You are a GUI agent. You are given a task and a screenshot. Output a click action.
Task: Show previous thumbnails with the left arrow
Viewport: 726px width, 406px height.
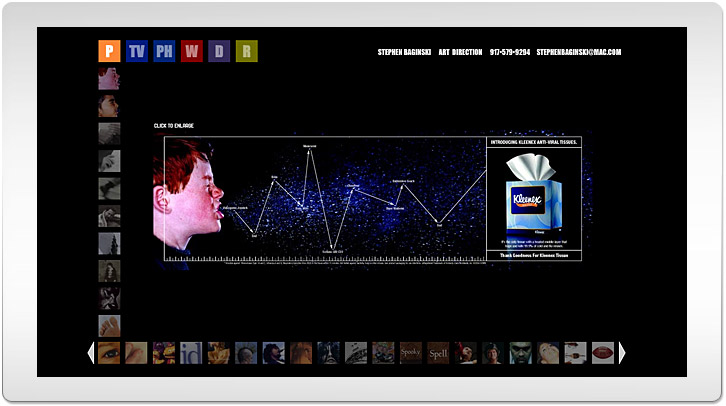91,353
